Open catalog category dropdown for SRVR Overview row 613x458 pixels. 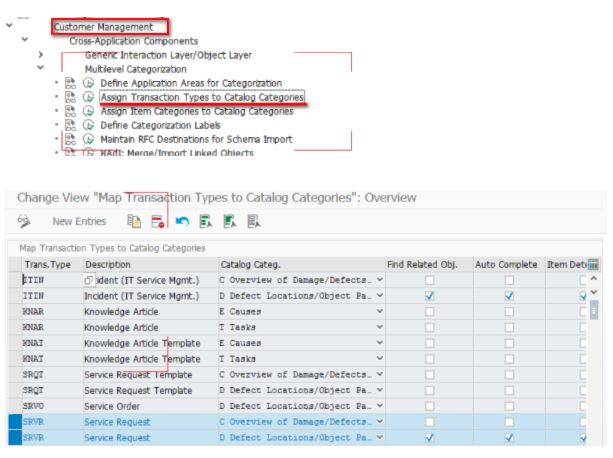(380, 422)
